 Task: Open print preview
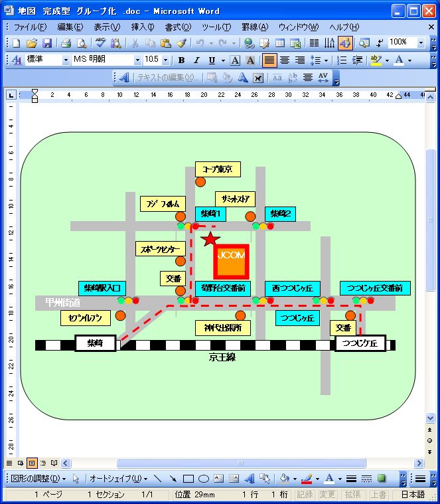tap(82, 42)
